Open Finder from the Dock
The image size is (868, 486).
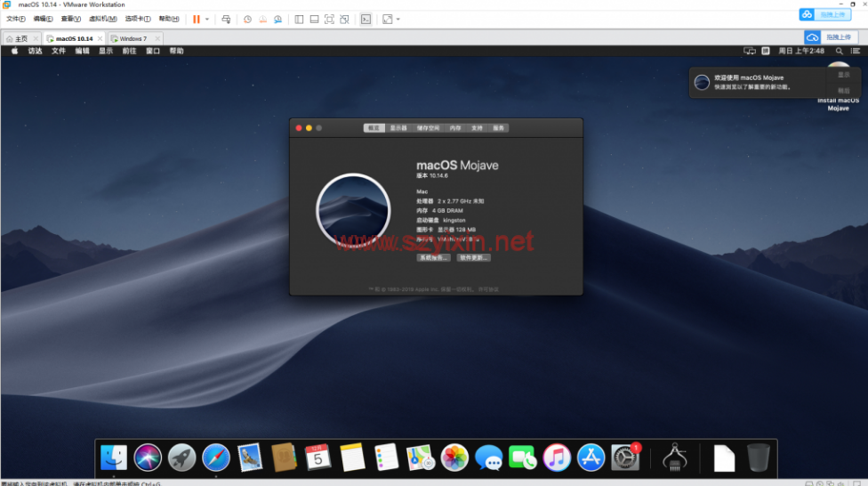pos(114,458)
